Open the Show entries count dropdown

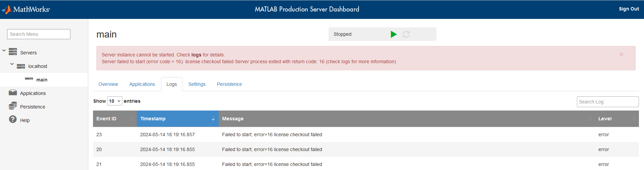(x=115, y=101)
